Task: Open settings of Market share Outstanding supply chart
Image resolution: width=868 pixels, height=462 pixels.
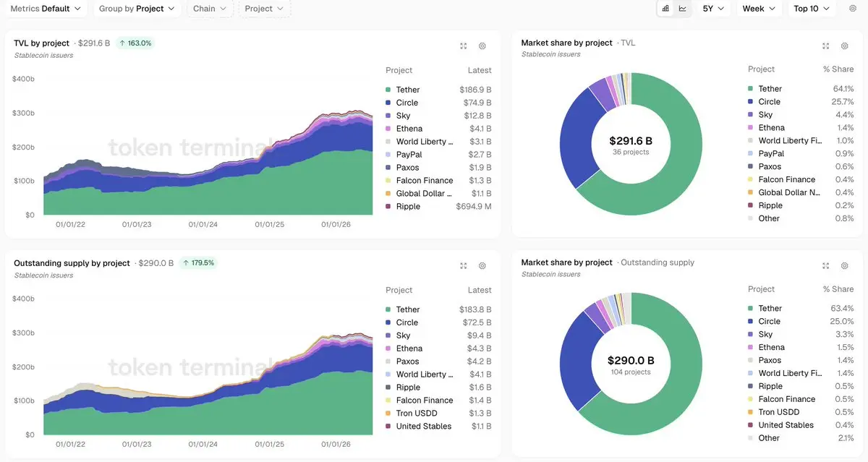Action: pyautogui.click(x=844, y=265)
